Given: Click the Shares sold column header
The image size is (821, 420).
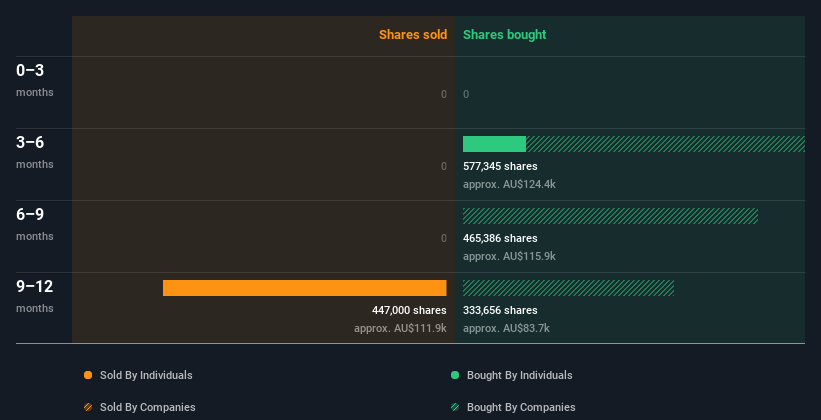Looking at the screenshot, I should coord(413,35).
